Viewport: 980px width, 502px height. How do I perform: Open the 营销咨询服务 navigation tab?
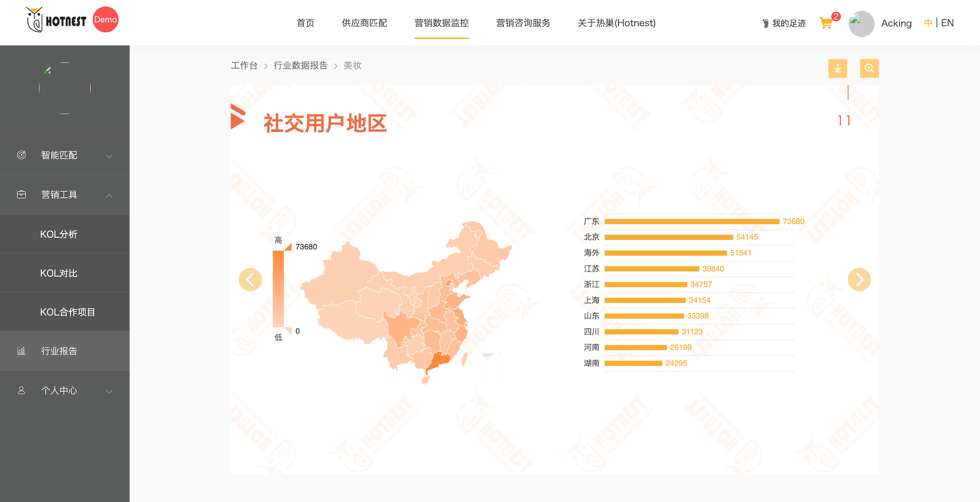pos(523,23)
